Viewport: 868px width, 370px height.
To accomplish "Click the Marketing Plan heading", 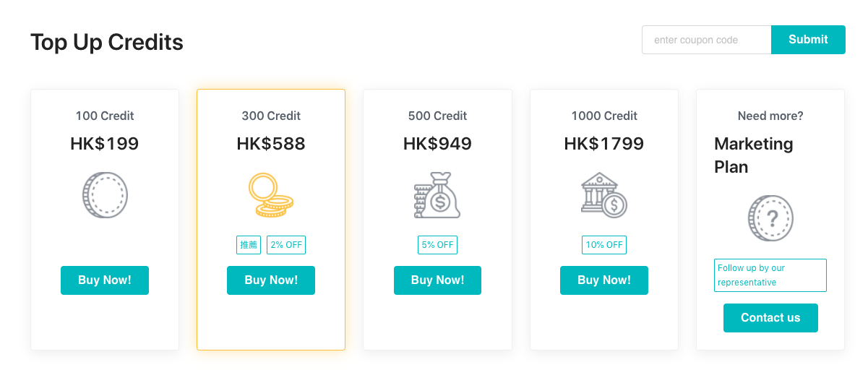I will (x=754, y=155).
